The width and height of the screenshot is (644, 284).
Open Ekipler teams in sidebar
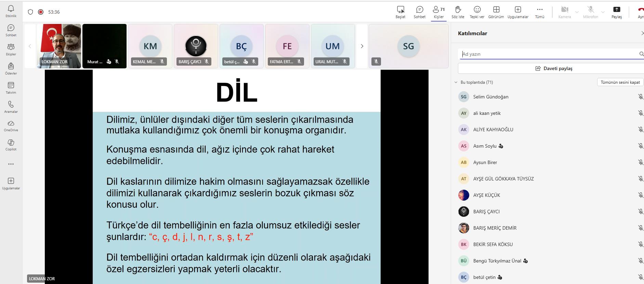pyautogui.click(x=11, y=50)
